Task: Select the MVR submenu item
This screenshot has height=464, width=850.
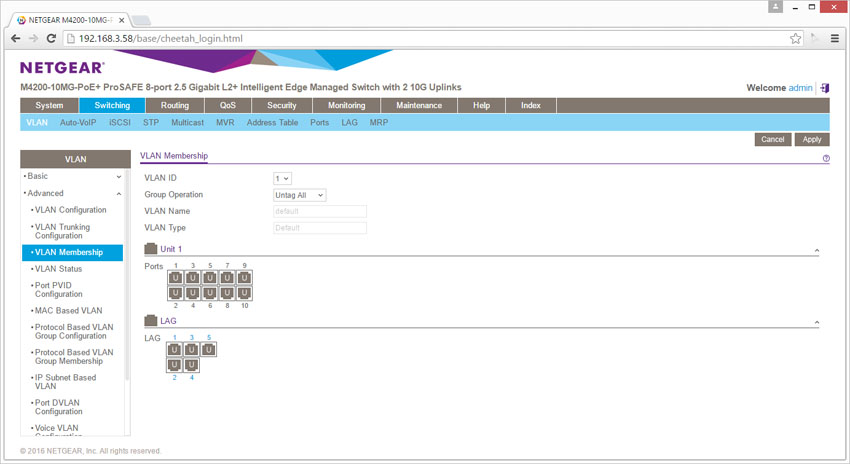Action: pos(225,123)
